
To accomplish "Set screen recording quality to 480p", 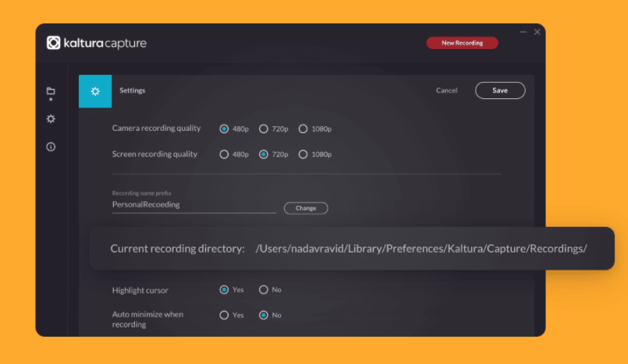I will pos(224,154).
